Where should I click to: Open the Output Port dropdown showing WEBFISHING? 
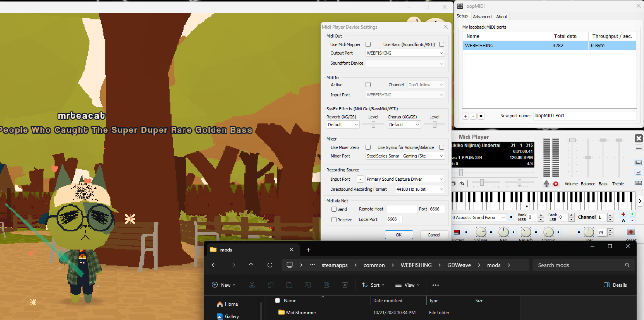[x=405, y=53]
